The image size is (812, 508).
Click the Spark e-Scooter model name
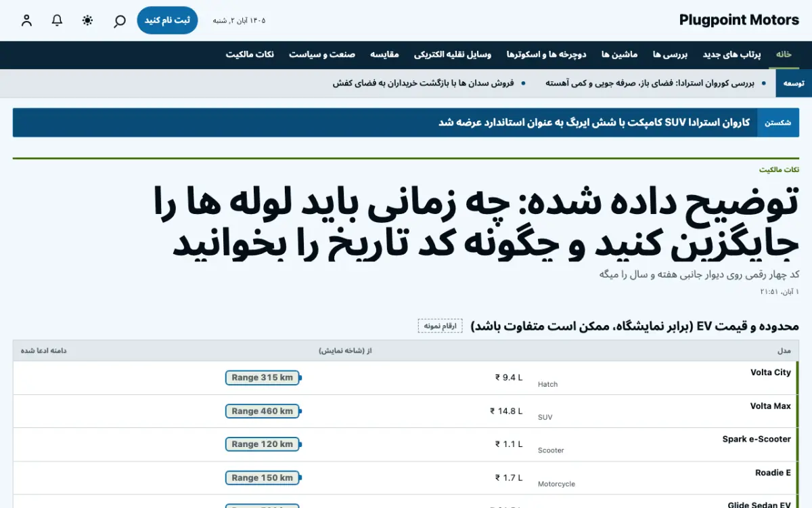coord(757,439)
